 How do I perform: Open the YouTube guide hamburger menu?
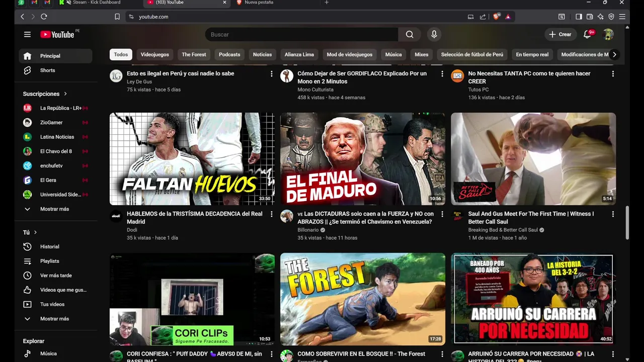coord(27,34)
